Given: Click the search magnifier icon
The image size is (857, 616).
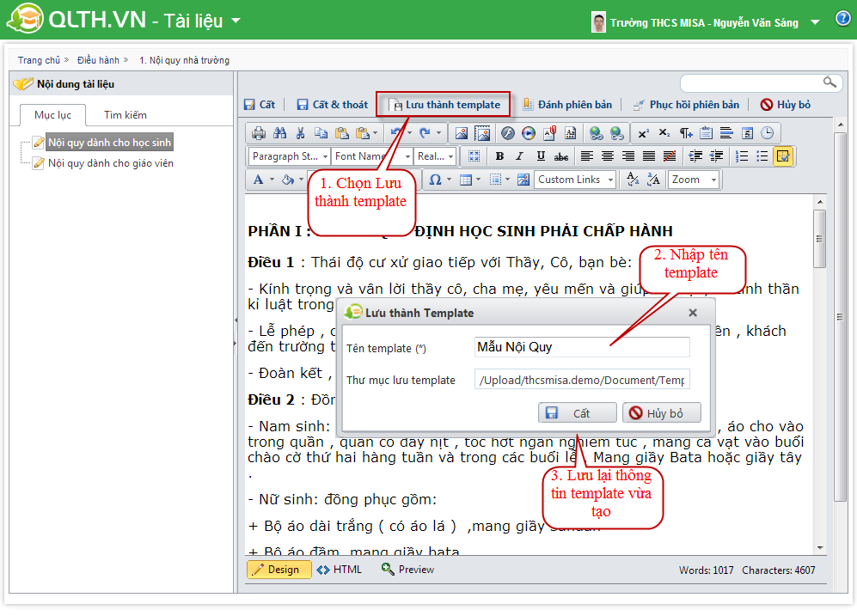Looking at the screenshot, I should point(829,82).
